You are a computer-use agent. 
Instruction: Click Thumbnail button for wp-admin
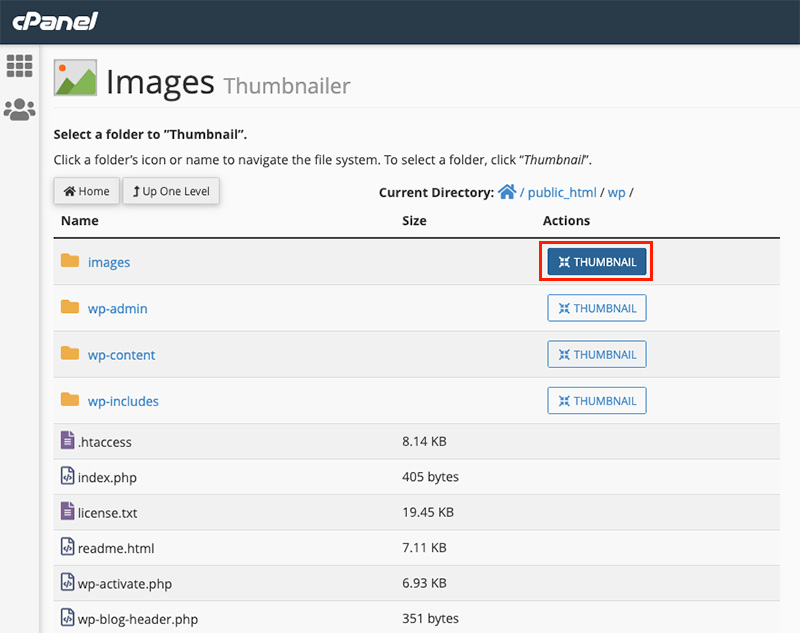click(x=597, y=308)
